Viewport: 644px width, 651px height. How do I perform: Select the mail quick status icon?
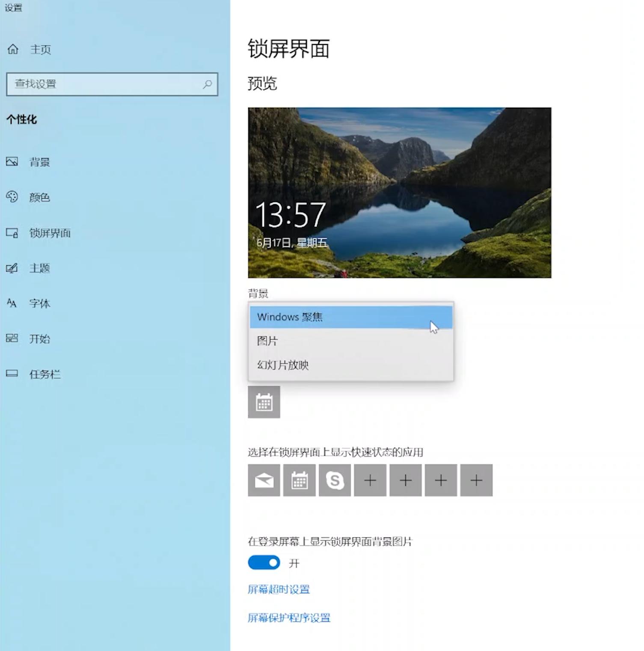pyautogui.click(x=264, y=480)
